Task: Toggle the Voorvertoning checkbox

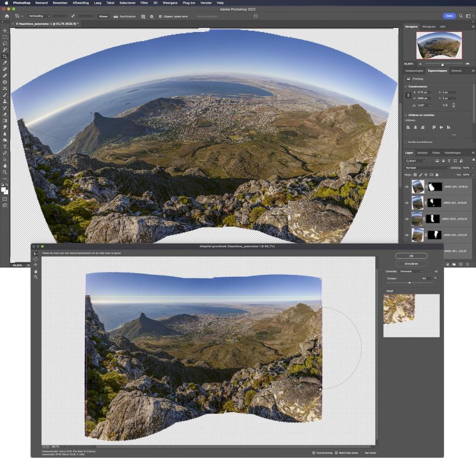Action: tap(314, 453)
